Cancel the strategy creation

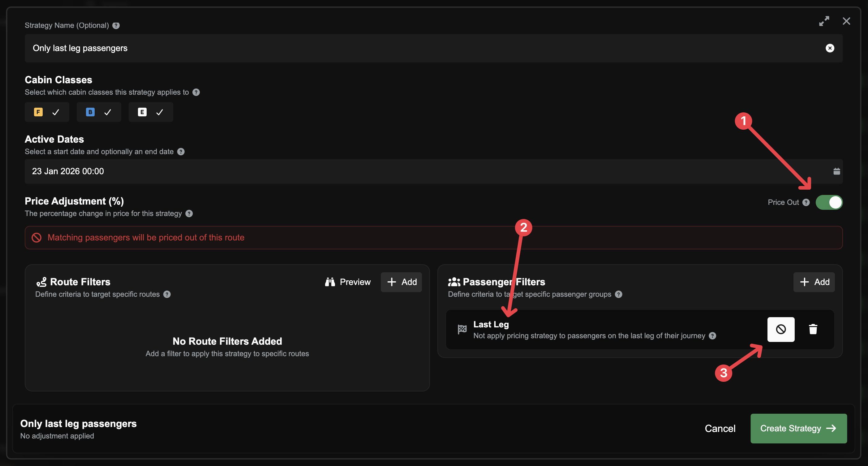coord(720,428)
